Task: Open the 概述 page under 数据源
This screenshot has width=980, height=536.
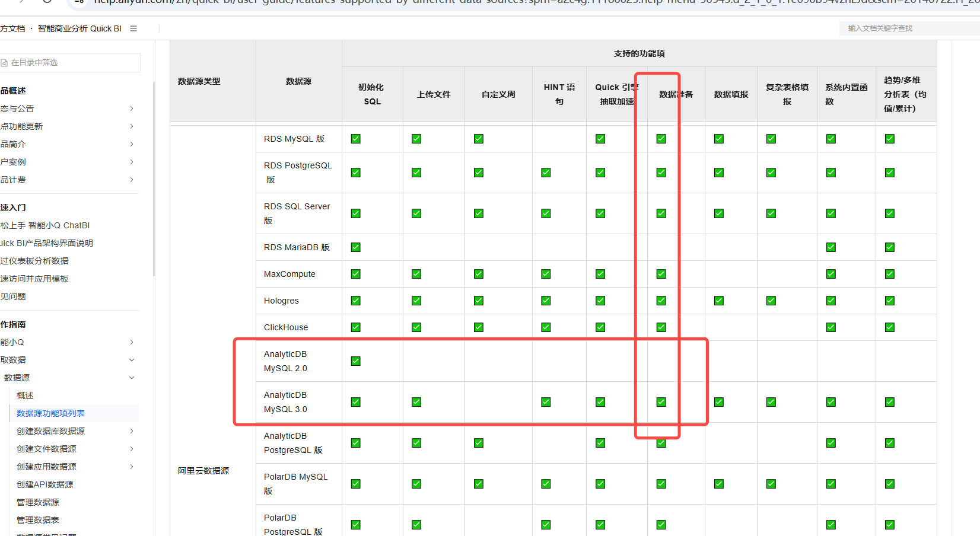Action: pyautogui.click(x=25, y=395)
